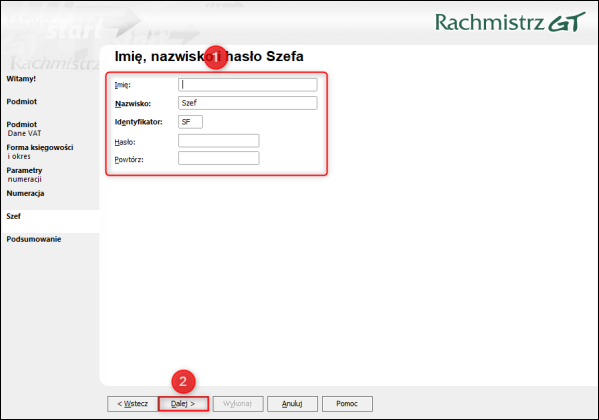Click the Powtórz password field
The width and height of the screenshot is (599, 420).
[x=219, y=158]
